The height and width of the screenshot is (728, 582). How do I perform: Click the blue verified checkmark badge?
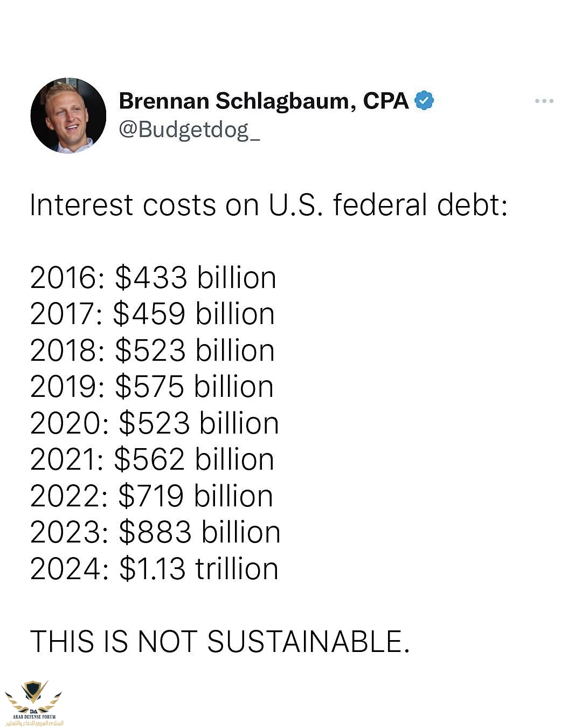pos(424,101)
